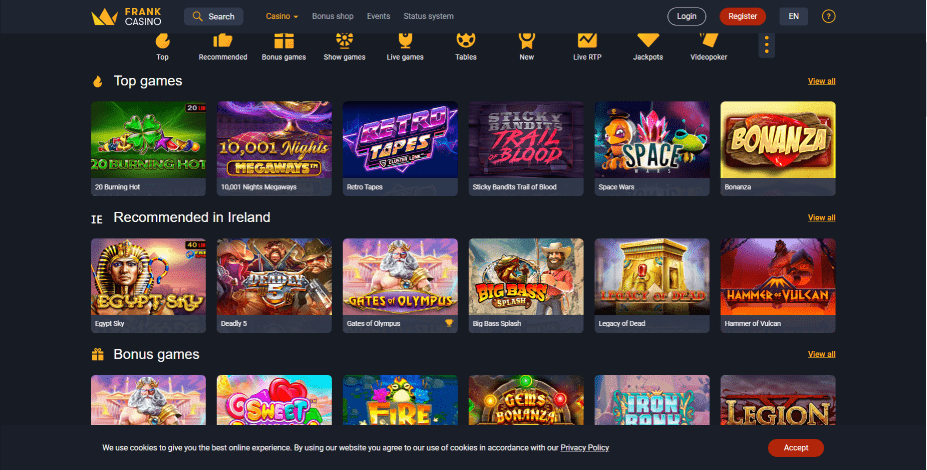Viewport: 927px width, 470px height.
Task: Select the Show games category icon
Action: tap(344, 40)
